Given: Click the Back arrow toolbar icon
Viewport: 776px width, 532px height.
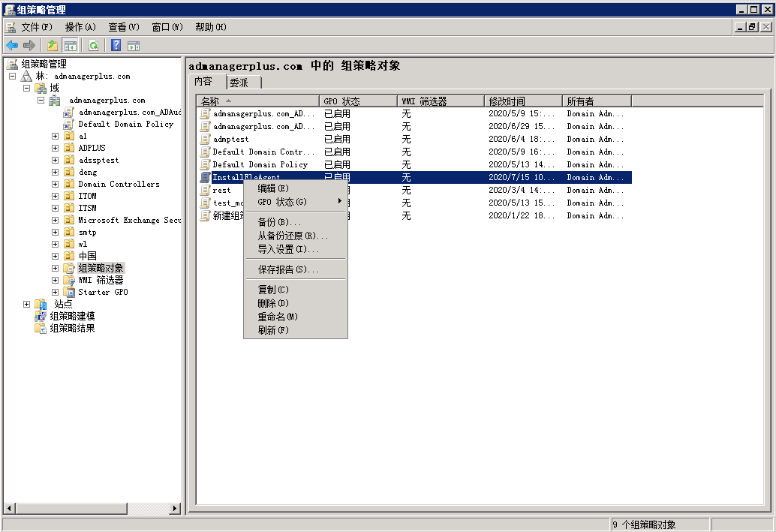Looking at the screenshot, I should (x=12, y=45).
